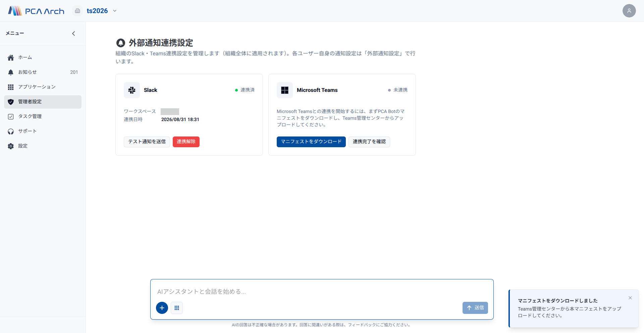
Task: Click the home icon in sidebar
Action: click(11, 58)
